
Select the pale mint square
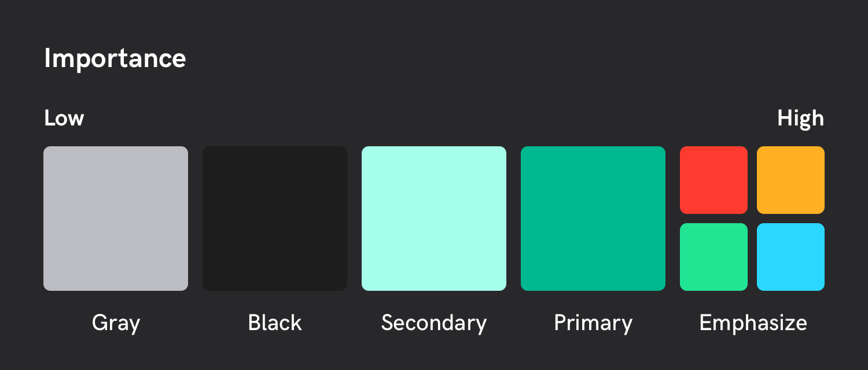[x=434, y=219]
